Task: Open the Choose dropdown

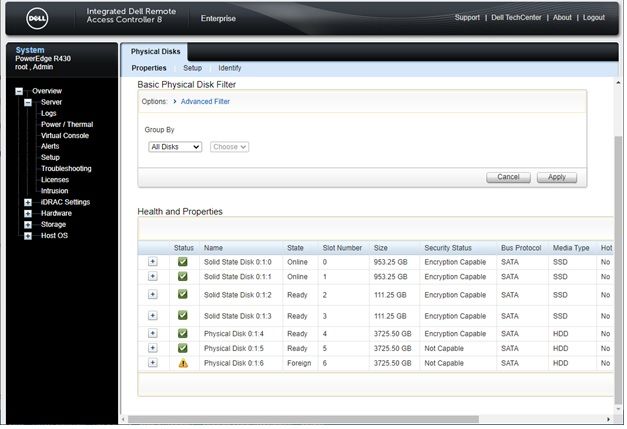Action: [x=230, y=147]
